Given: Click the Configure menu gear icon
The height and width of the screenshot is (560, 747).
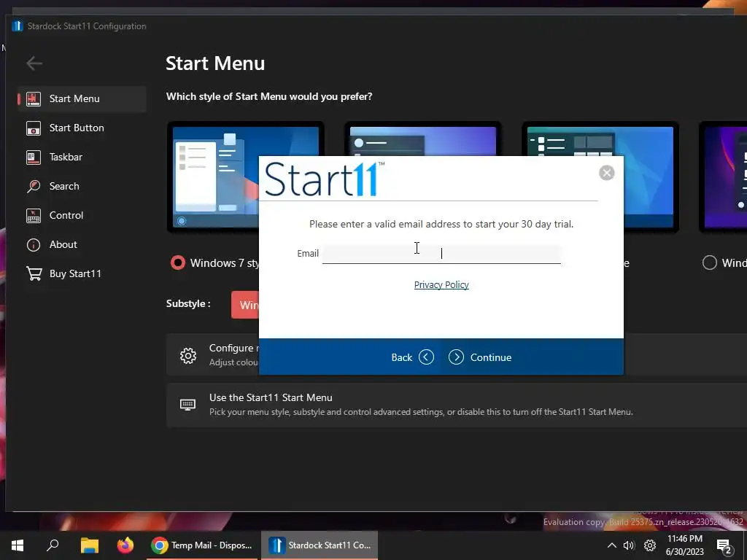Looking at the screenshot, I should pyautogui.click(x=188, y=355).
